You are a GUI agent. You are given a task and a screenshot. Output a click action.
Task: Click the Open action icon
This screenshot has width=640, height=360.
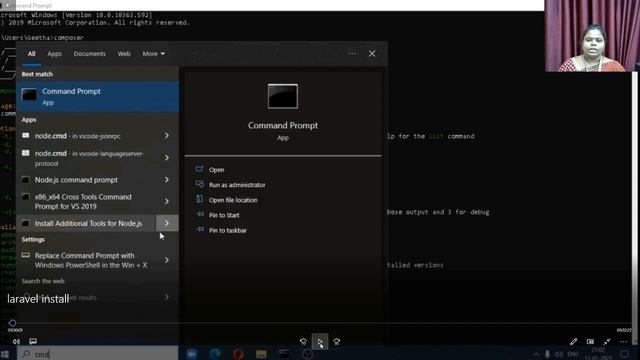click(x=200, y=169)
